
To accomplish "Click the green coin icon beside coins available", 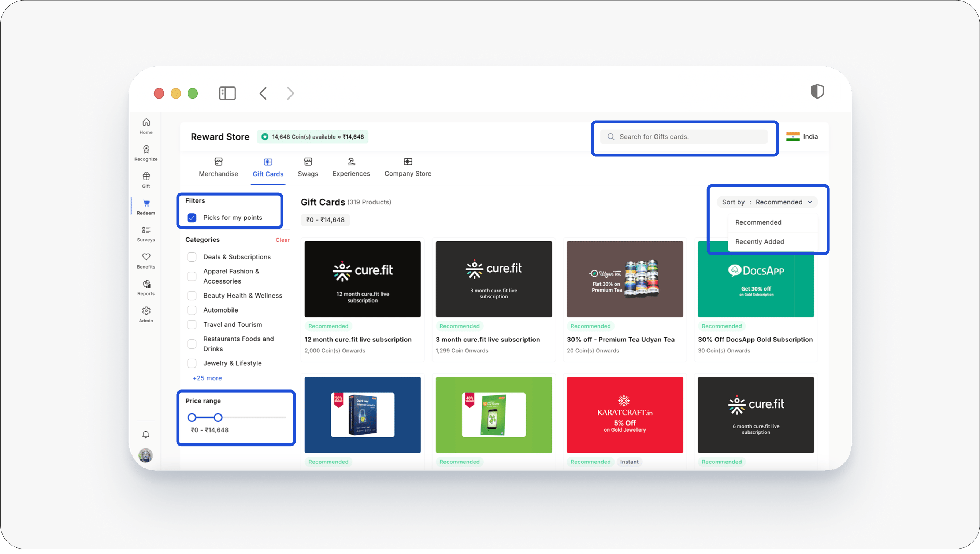I will (265, 137).
